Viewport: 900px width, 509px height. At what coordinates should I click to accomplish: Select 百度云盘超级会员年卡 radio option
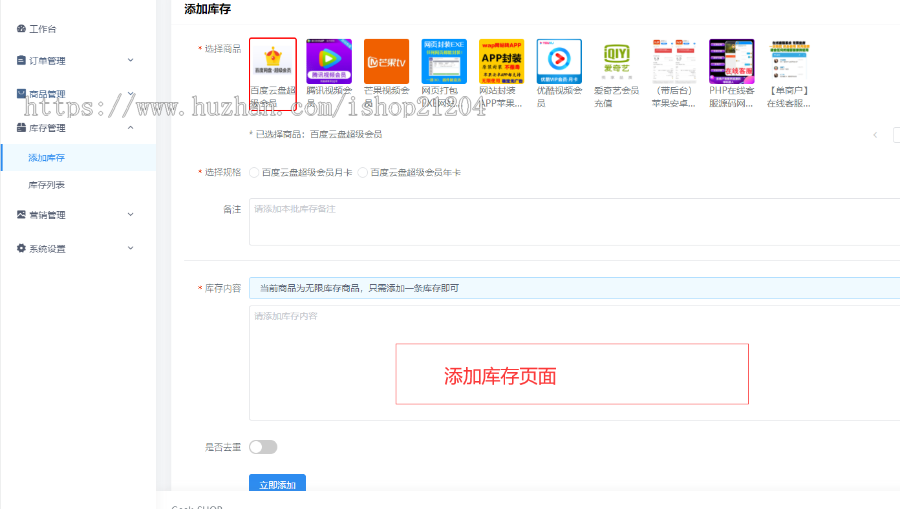point(363,173)
